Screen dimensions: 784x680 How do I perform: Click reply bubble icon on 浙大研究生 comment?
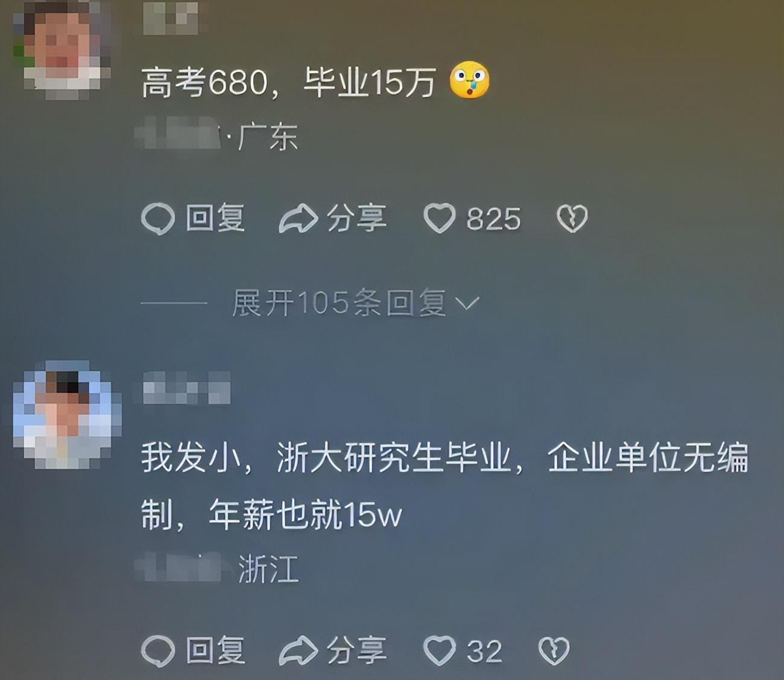pos(157,651)
